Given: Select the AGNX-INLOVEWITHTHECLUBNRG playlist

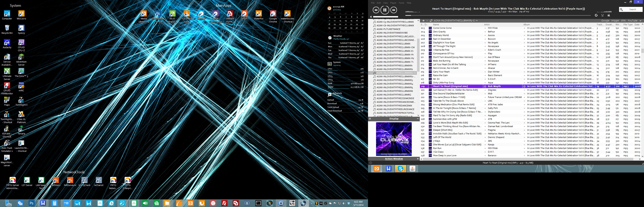Looking at the screenshot, I should pos(393,95).
